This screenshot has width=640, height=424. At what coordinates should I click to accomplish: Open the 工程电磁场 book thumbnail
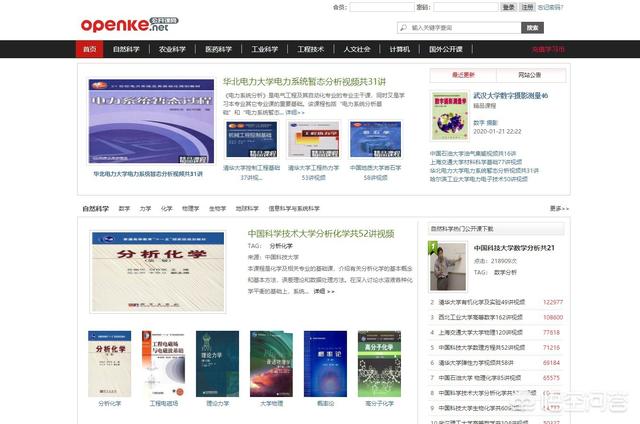pyautogui.click(x=164, y=364)
